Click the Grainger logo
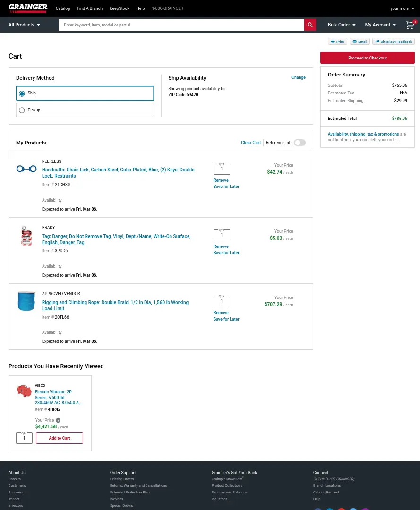 28,8
